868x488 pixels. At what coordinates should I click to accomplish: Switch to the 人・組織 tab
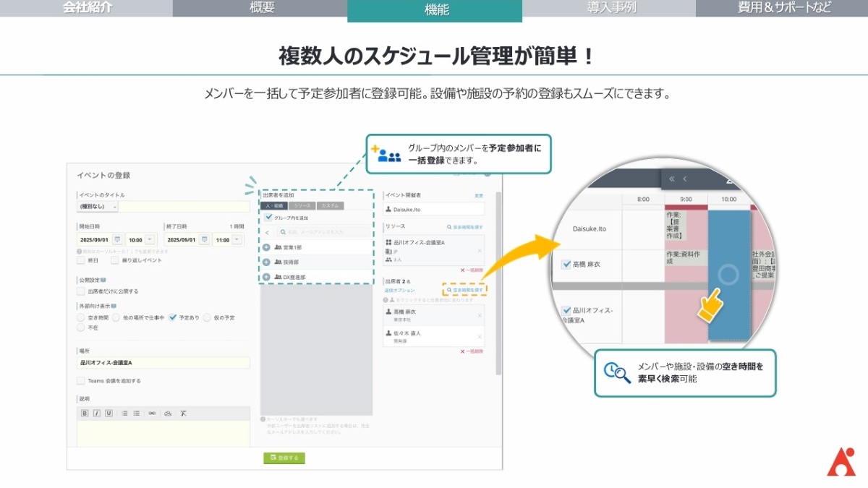click(x=273, y=206)
